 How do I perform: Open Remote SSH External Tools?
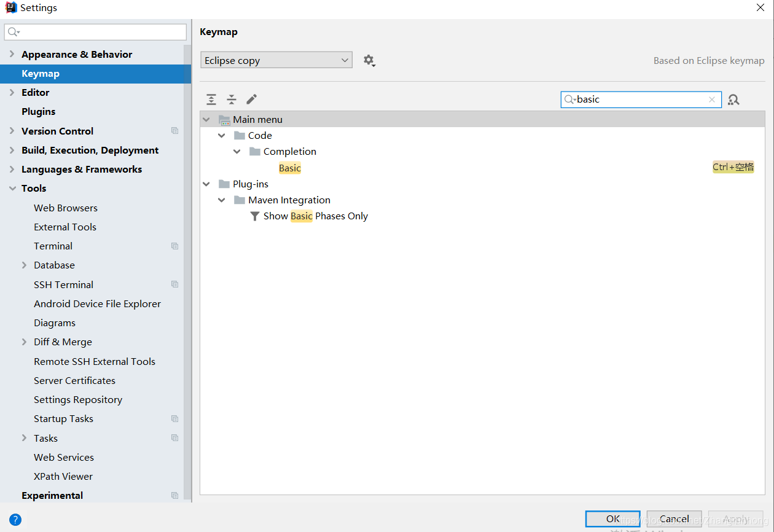[x=95, y=361]
